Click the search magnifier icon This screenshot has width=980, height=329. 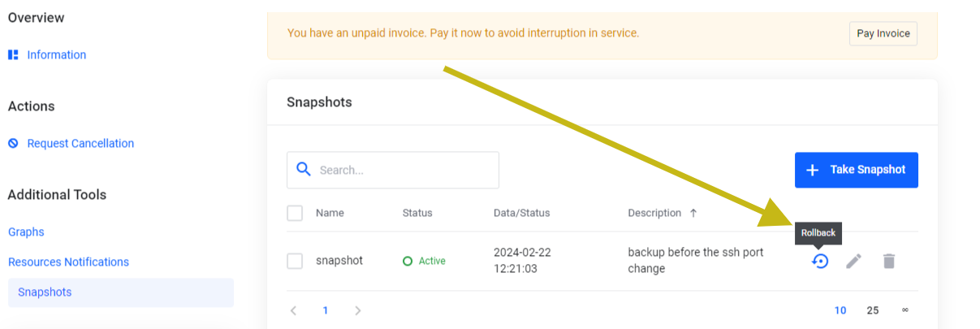pyautogui.click(x=304, y=170)
